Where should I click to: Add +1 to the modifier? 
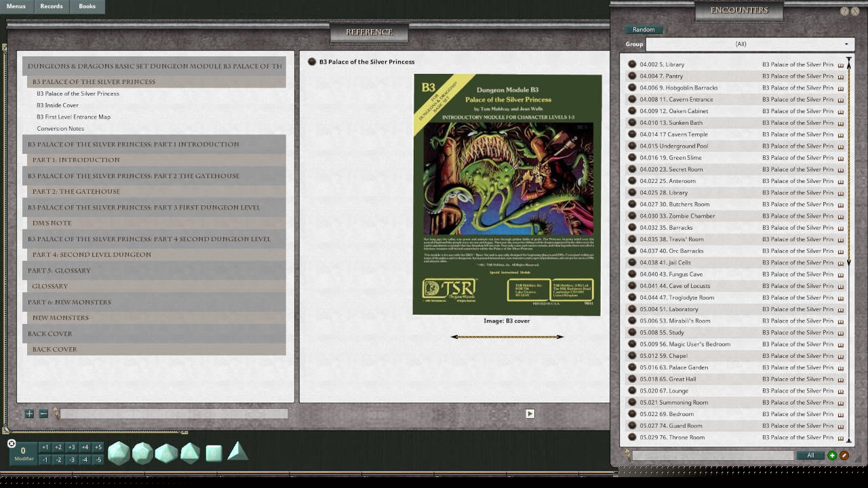pyautogui.click(x=45, y=447)
